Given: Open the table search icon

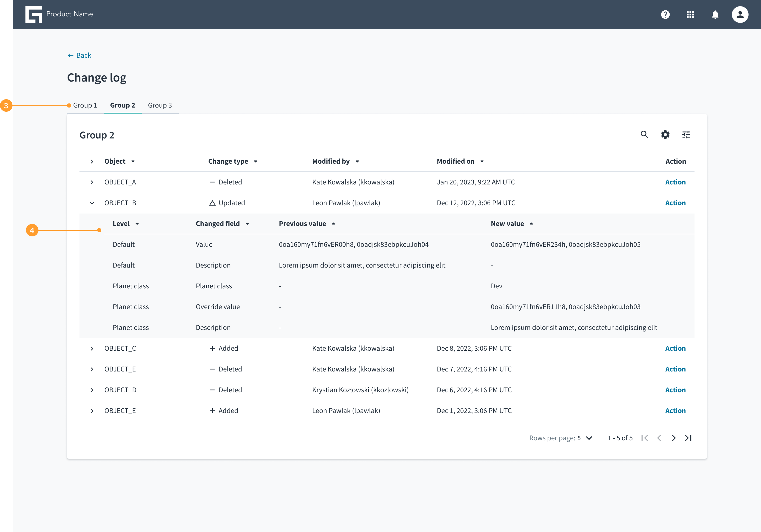Looking at the screenshot, I should pyautogui.click(x=644, y=135).
